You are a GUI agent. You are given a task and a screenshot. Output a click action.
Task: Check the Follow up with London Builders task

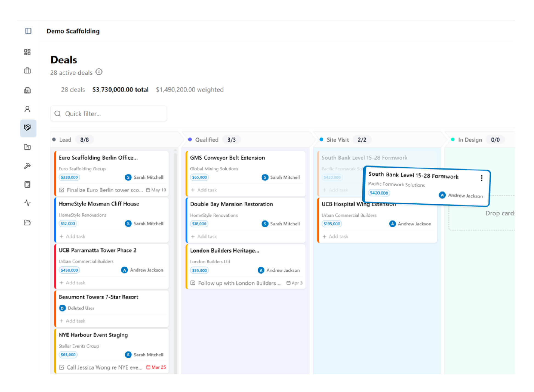pyautogui.click(x=193, y=283)
